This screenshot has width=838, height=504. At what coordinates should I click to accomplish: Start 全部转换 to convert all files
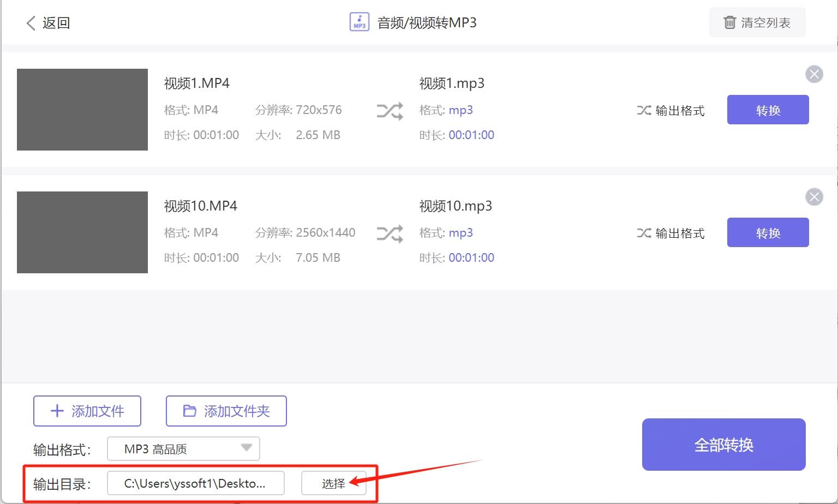coord(723,445)
